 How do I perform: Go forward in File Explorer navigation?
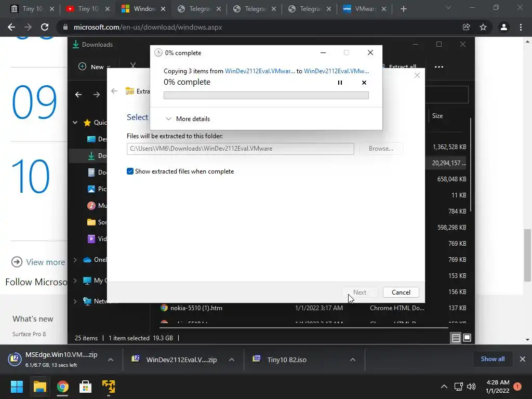click(97, 95)
